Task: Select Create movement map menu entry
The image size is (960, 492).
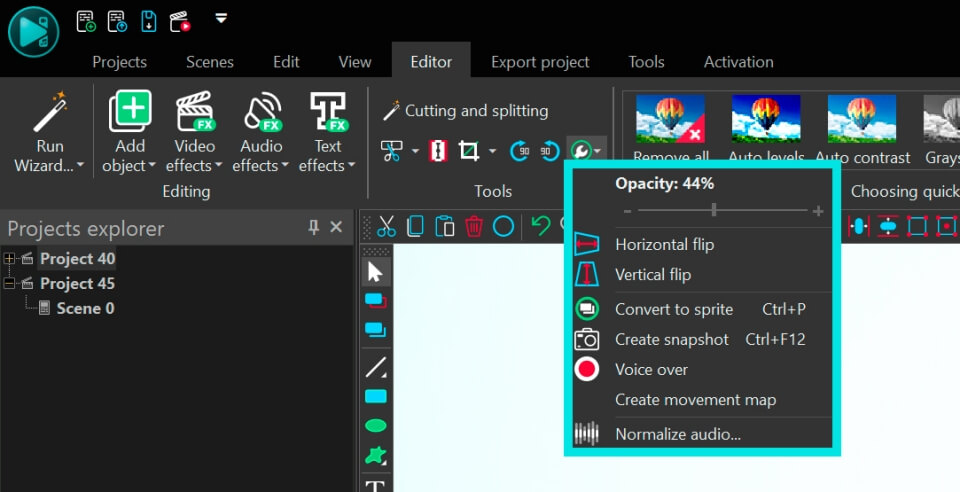Action: 702,400
